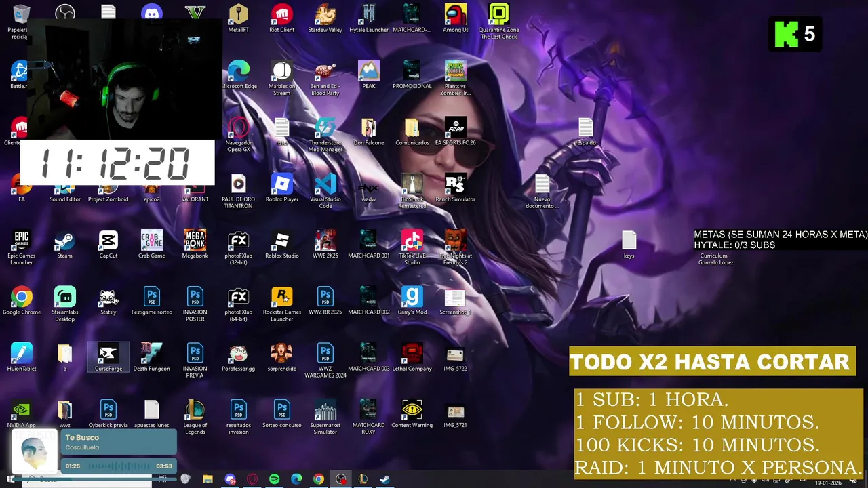Open TikTok LIVE Studio icon
The image size is (868, 488).
coord(412,247)
